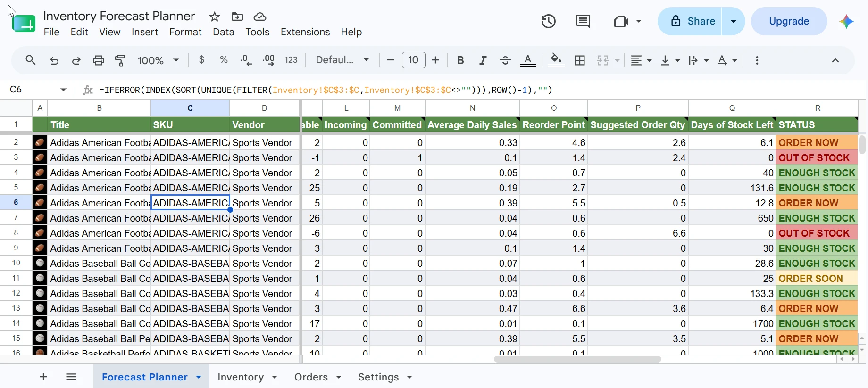Click the move to folder icon
This screenshot has height=388, width=868.
coord(237,17)
